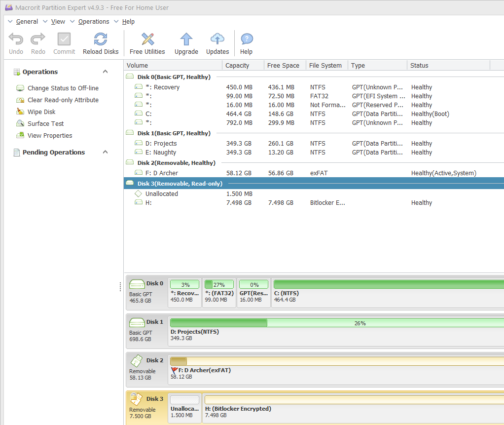
Task: Click the Upgrade arrow icon
Action: point(186,39)
